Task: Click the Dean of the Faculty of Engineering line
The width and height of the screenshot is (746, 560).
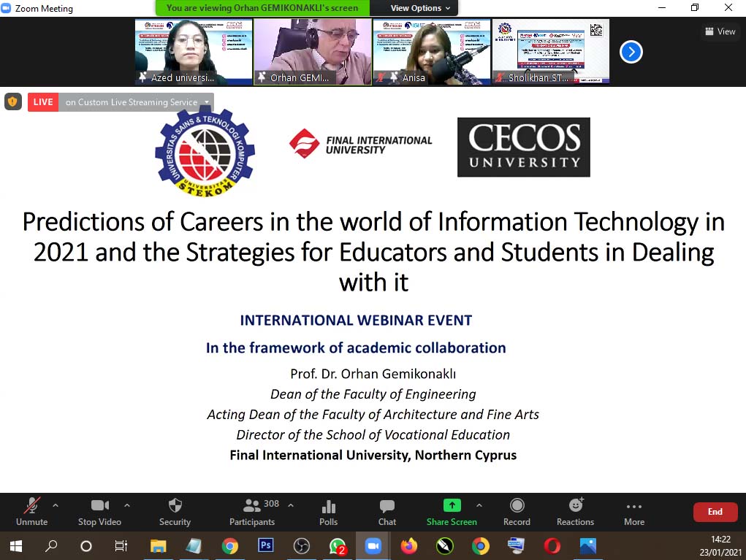Action: tap(373, 394)
